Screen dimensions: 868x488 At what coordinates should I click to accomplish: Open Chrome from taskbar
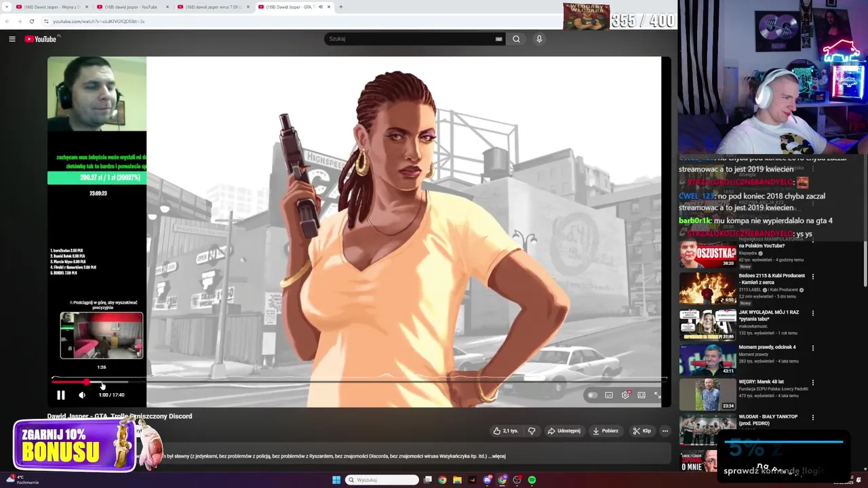(x=442, y=480)
